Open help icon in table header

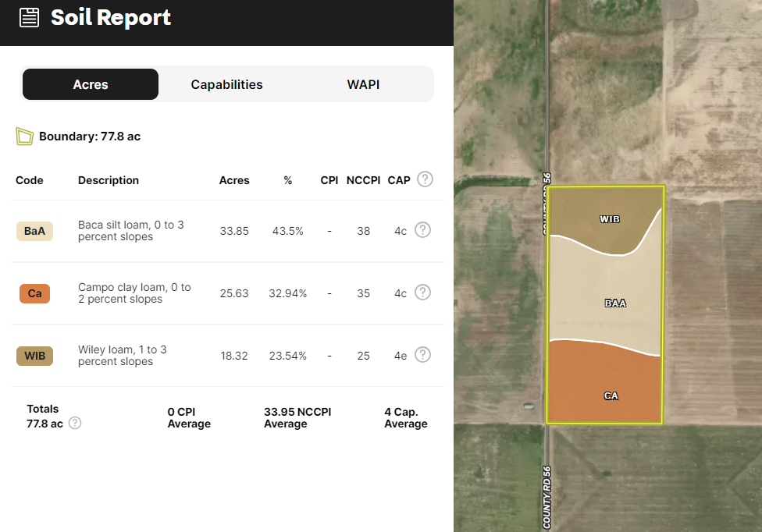click(x=425, y=179)
